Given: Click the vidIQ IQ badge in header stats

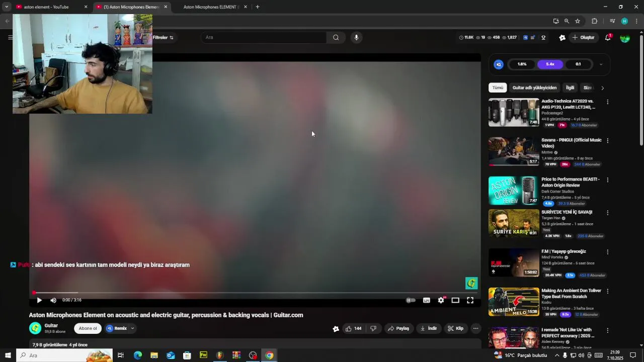Looking at the screenshot, I should point(525,38).
